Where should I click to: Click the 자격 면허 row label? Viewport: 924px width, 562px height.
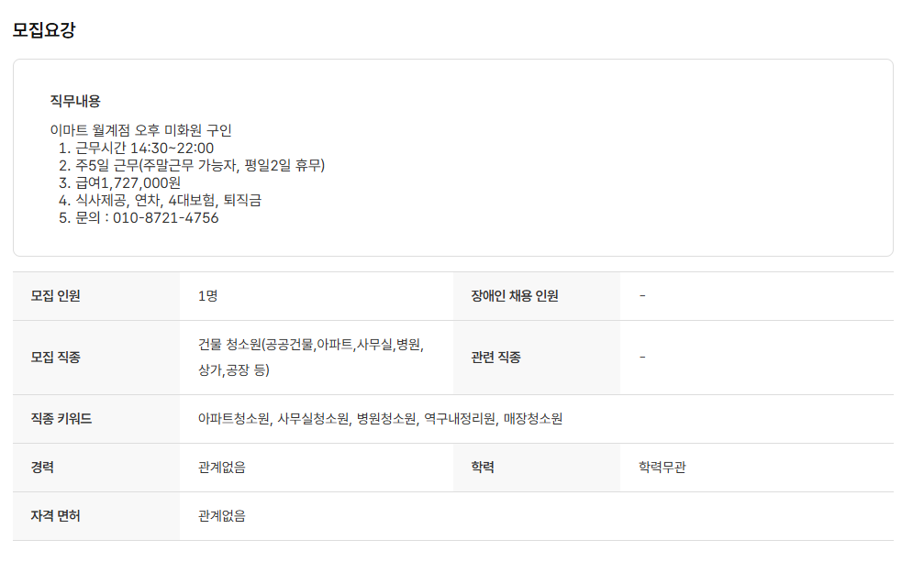tap(56, 516)
